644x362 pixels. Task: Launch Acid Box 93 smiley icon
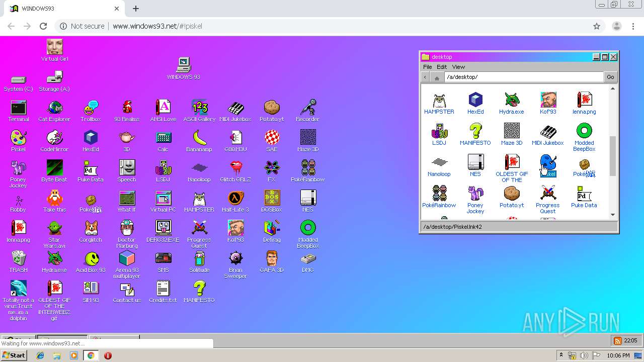click(x=91, y=262)
